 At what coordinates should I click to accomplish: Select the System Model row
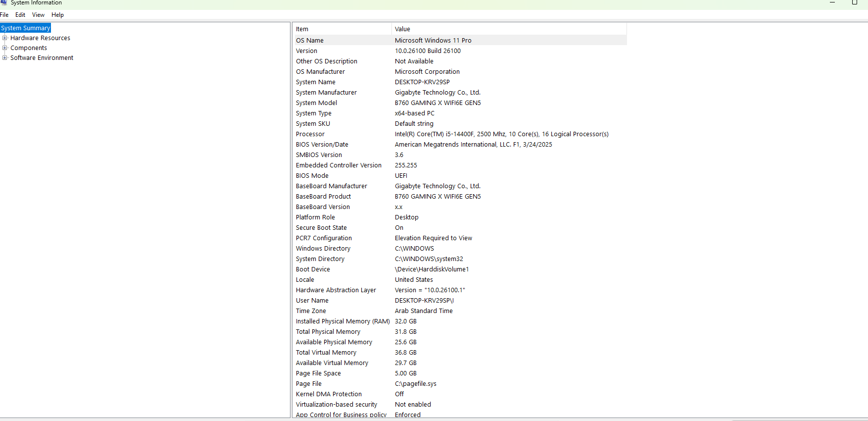(x=460, y=103)
